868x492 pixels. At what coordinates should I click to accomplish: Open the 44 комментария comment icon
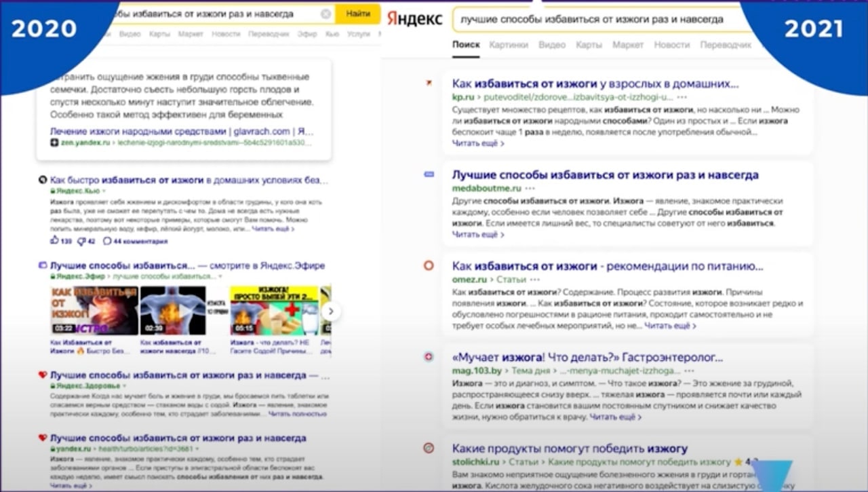pyautogui.click(x=106, y=241)
